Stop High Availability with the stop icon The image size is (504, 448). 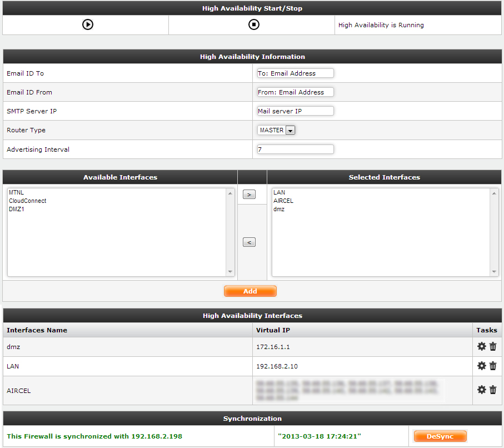coord(253,24)
